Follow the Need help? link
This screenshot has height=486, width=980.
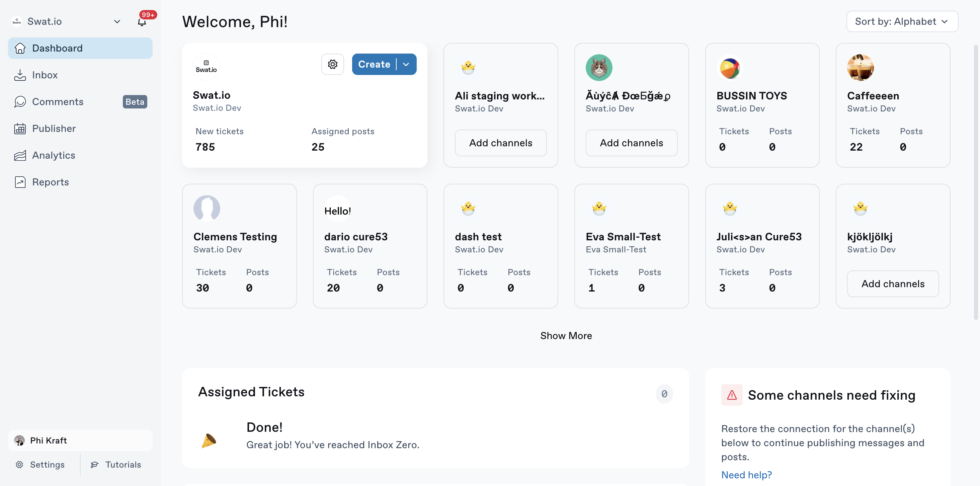pyautogui.click(x=746, y=475)
